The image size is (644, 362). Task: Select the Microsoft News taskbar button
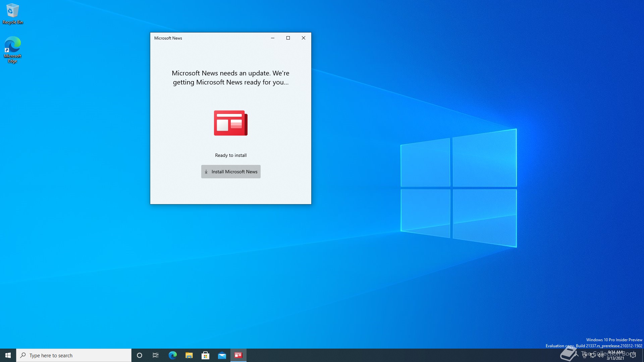(238, 355)
